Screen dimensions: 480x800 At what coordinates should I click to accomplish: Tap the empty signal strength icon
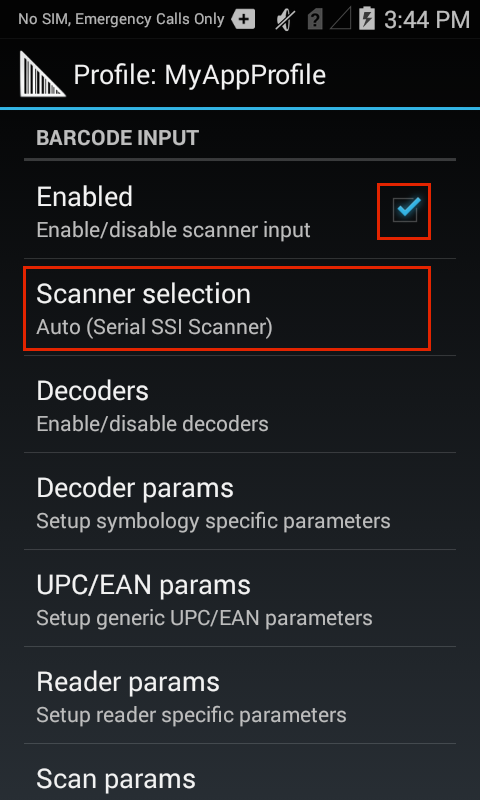click(x=341, y=20)
